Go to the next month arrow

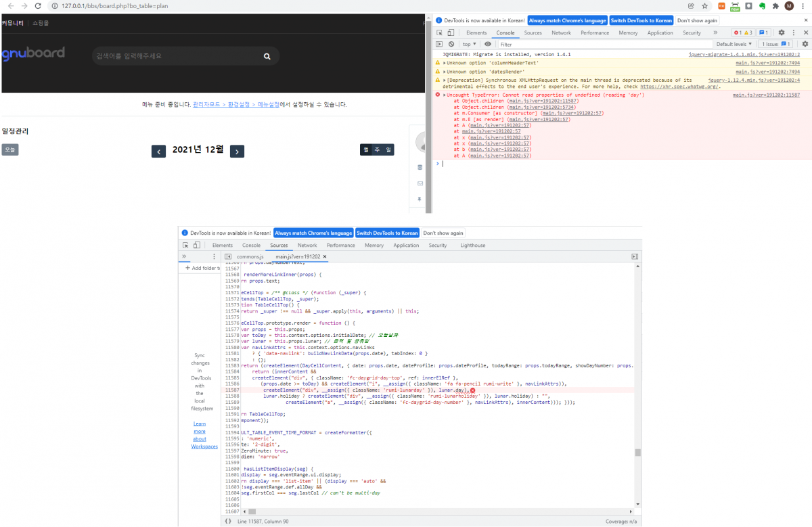(x=237, y=152)
